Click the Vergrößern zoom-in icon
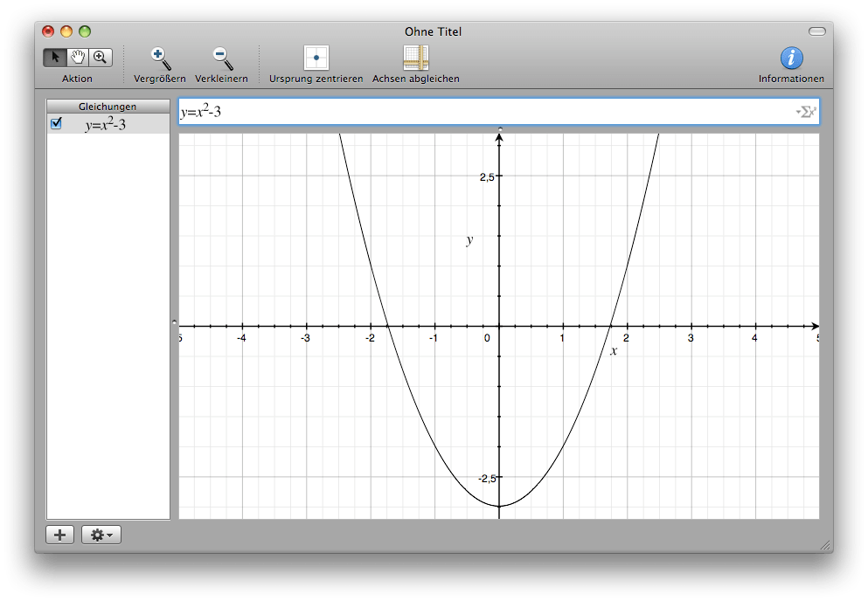 pyautogui.click(x=160, y=59)
